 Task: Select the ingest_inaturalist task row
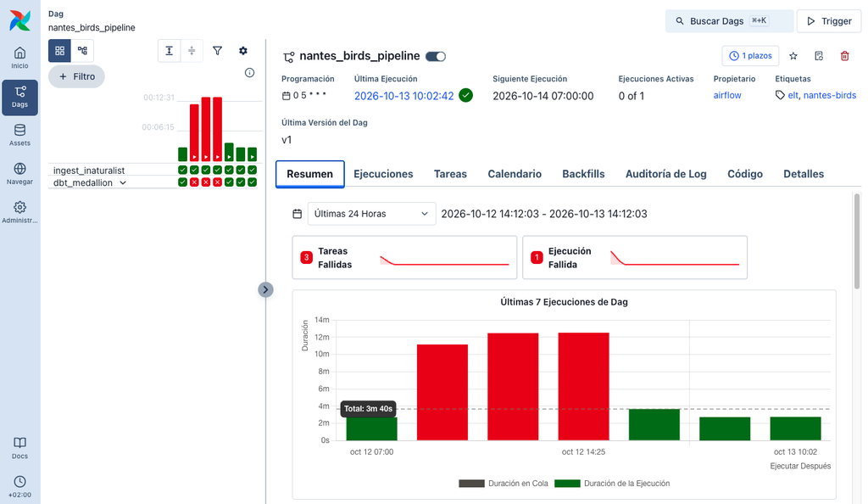89,171
